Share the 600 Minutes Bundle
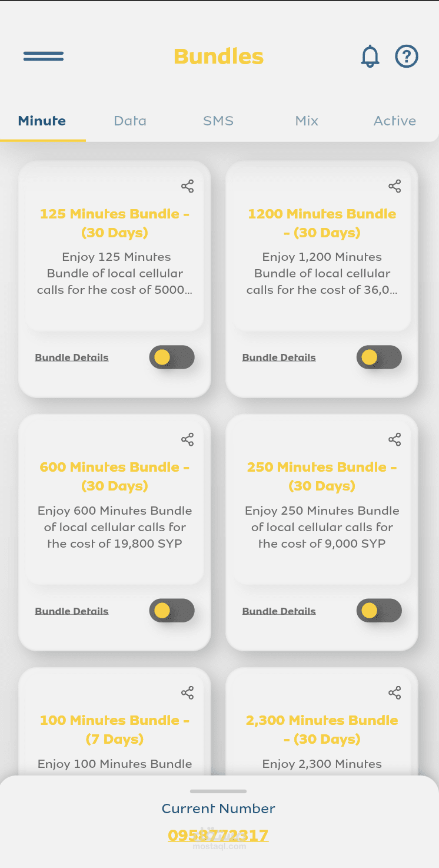 coord(187,440)
